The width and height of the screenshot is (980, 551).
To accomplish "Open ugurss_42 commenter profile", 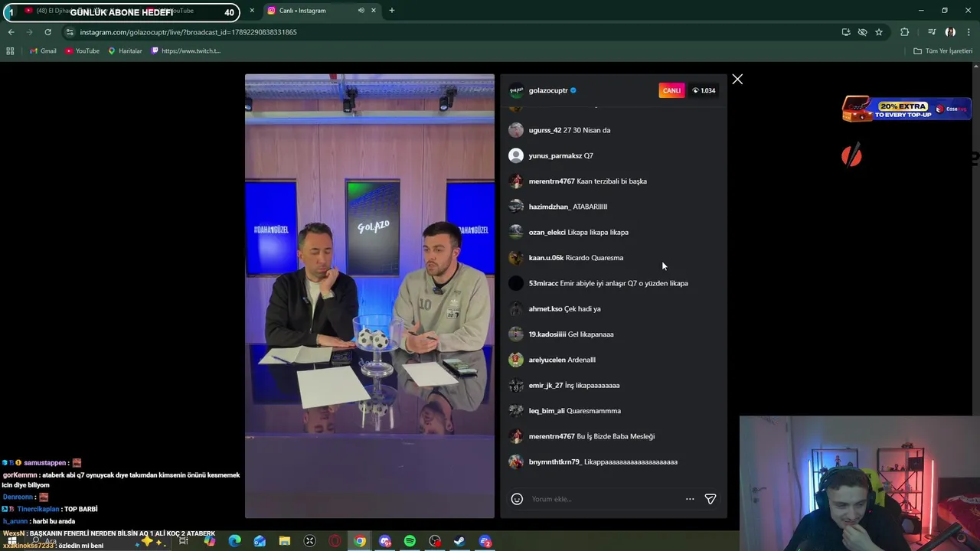I will [x=544, y=130].
